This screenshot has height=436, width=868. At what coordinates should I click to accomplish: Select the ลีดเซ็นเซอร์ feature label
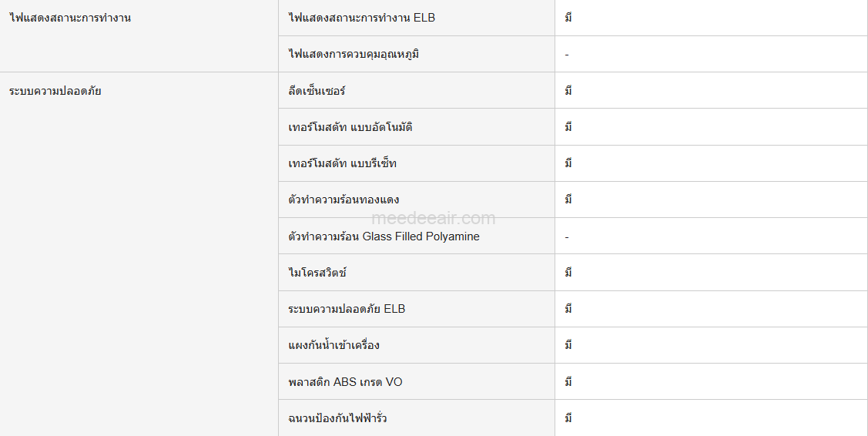tap(317, 91)
